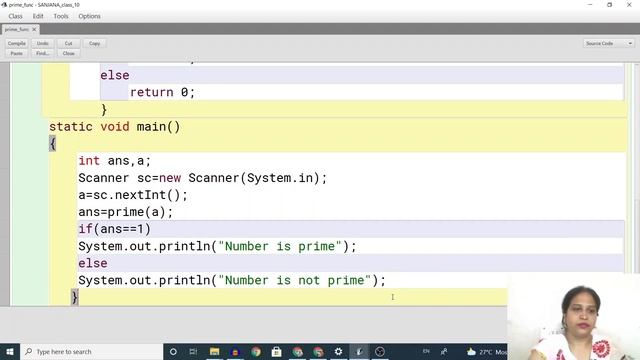This screenshot has width=640, height=360.
Task: Close the prime_func tab with its X
Action: (34, 29)
